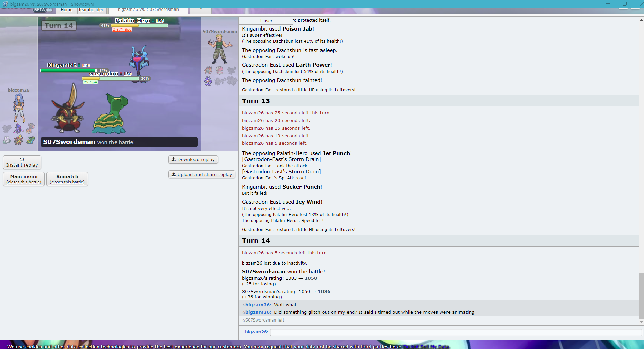Screen dimensions: 644x349
Task: Click the Kingambit HP bar
Action: point(69,71)
